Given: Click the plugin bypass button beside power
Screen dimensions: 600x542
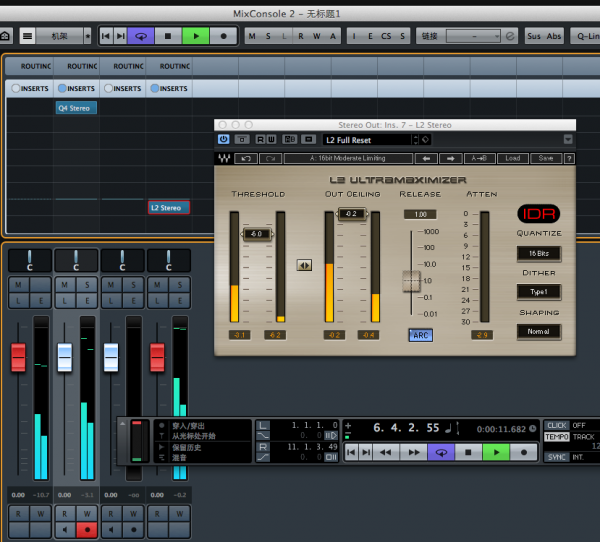Looking at the screenshot, I should click(242, 139).
